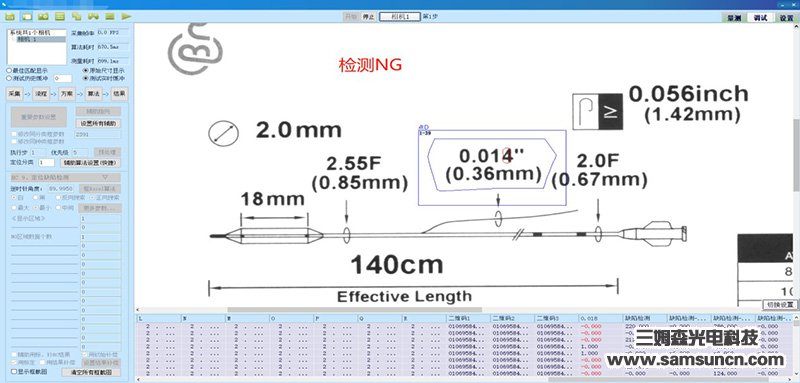Viewport: 800px width, 383px height.
Task: Click the L column header in results table
Action: [159, 318]
